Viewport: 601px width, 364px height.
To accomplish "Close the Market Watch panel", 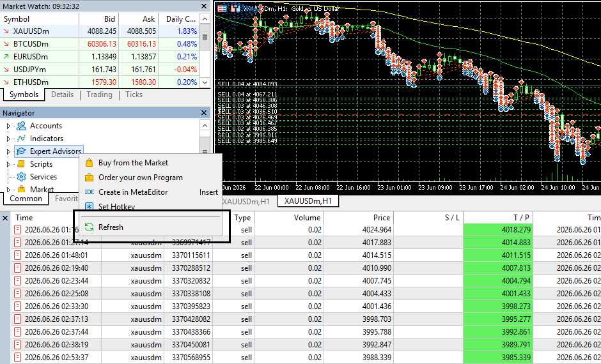I will (205, 6).
